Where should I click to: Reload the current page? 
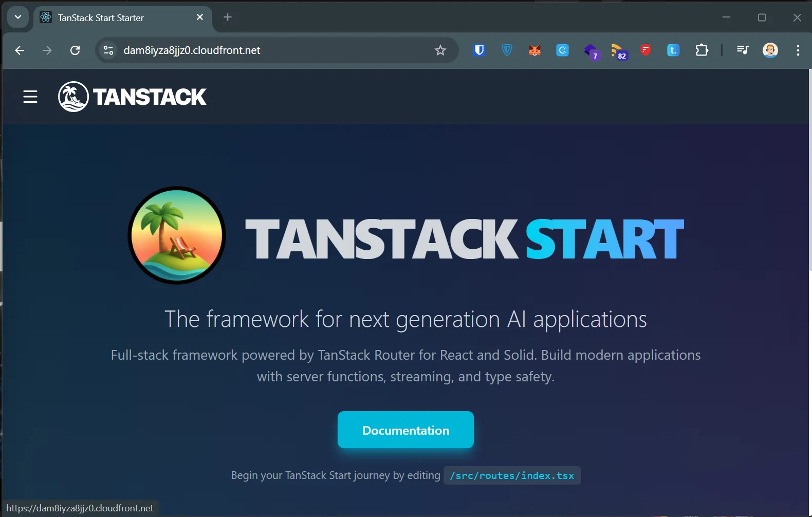[75, 50]
